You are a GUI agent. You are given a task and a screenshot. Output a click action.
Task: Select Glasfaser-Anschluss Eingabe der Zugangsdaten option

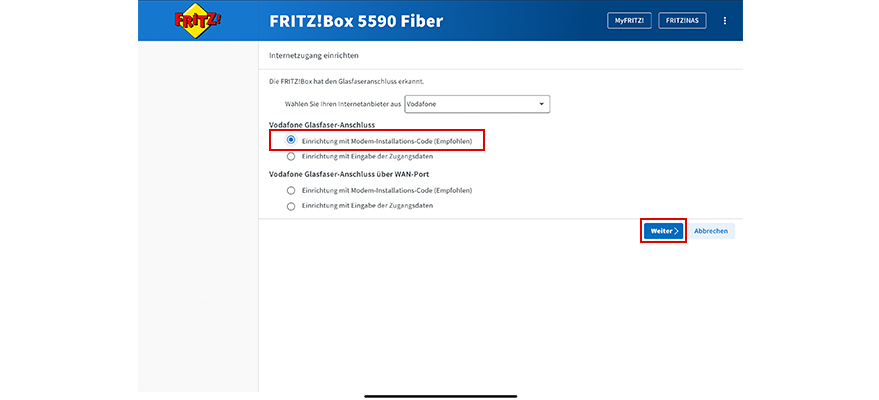point(291,156)
